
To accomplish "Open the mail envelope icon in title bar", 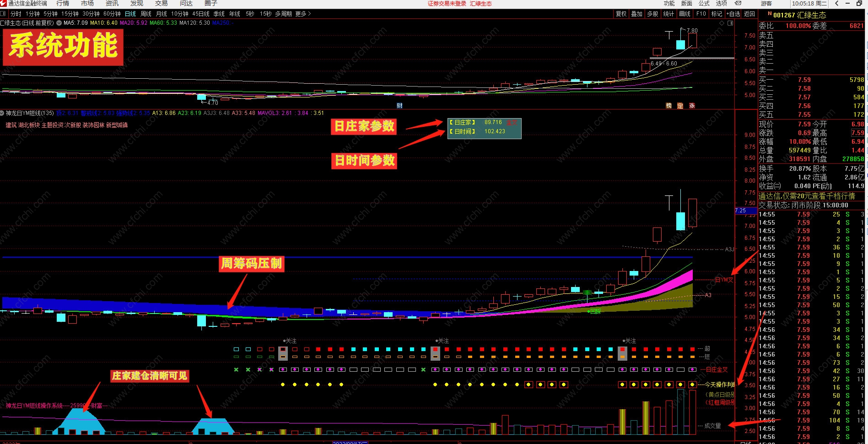I will click(738, 3).
